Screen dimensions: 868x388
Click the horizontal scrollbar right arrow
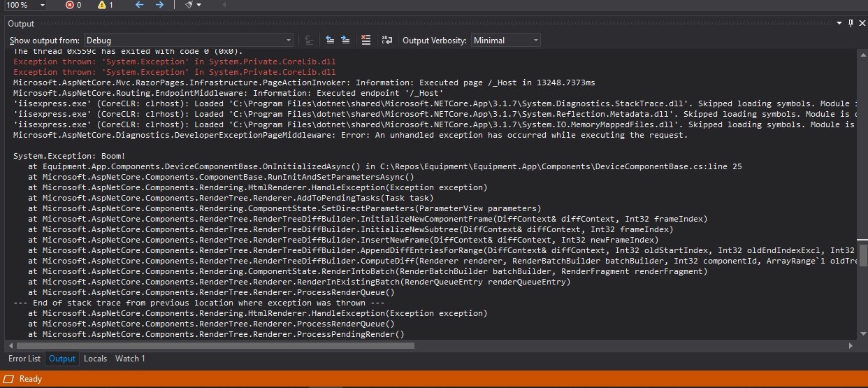851,345
